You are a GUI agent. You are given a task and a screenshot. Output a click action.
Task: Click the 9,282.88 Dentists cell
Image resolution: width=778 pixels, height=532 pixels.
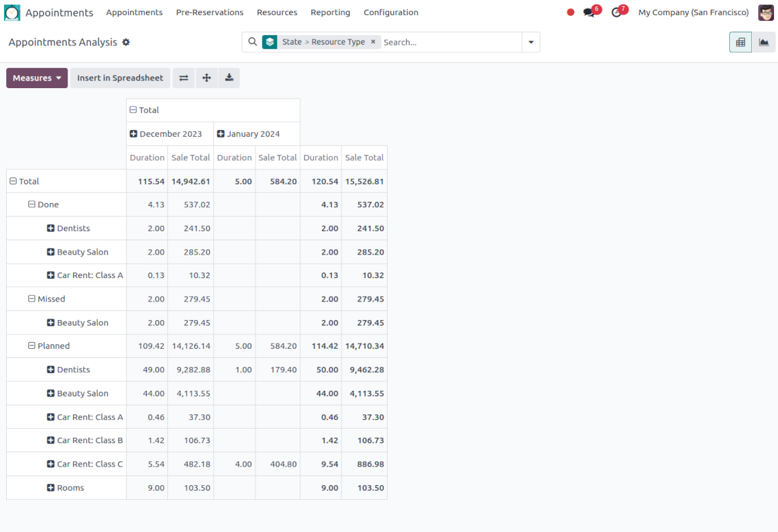(x=191, y=370)
